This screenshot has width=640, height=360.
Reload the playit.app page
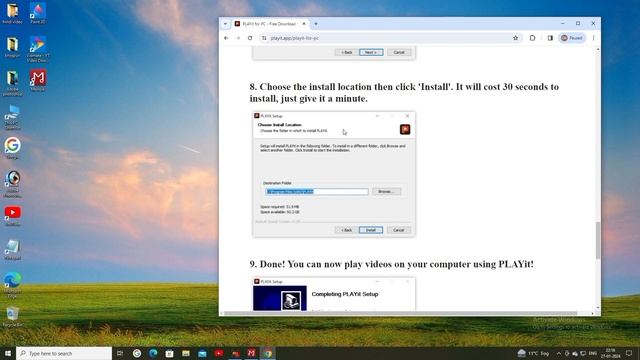tap(250, 38)
